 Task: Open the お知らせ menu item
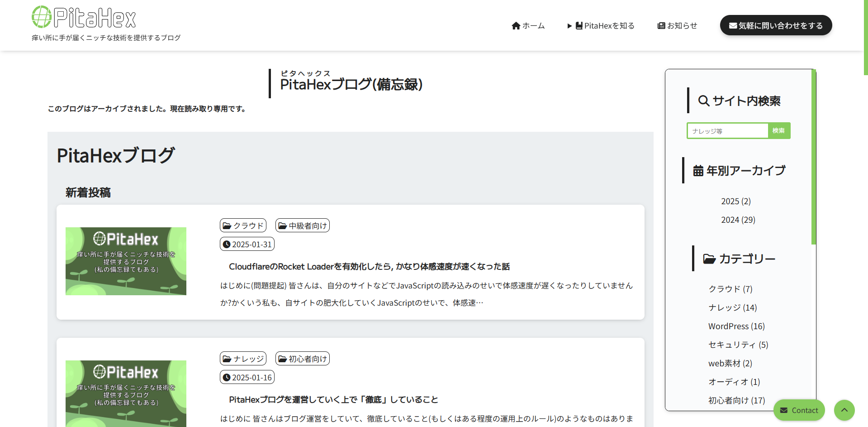(677, 26)
